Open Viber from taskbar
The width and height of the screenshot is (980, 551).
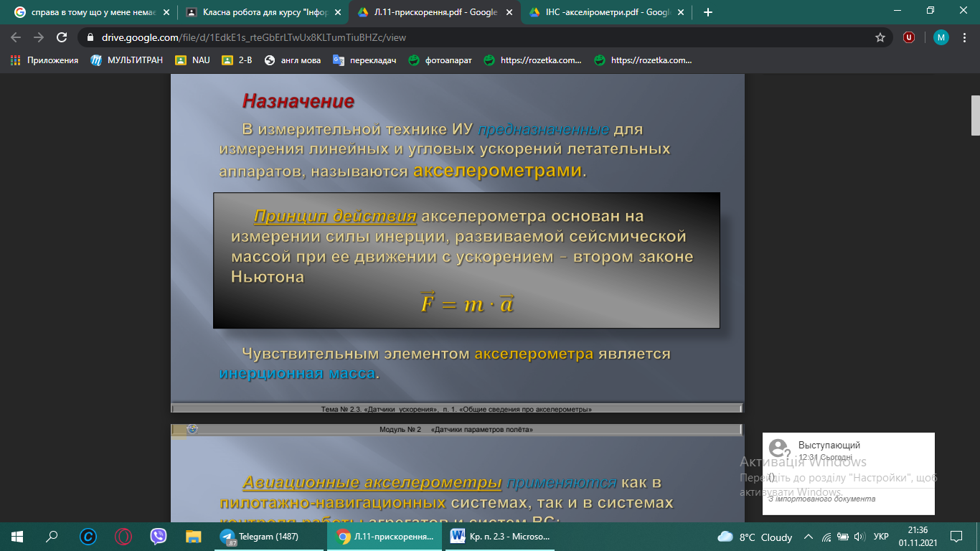click(x=159, y=536)
